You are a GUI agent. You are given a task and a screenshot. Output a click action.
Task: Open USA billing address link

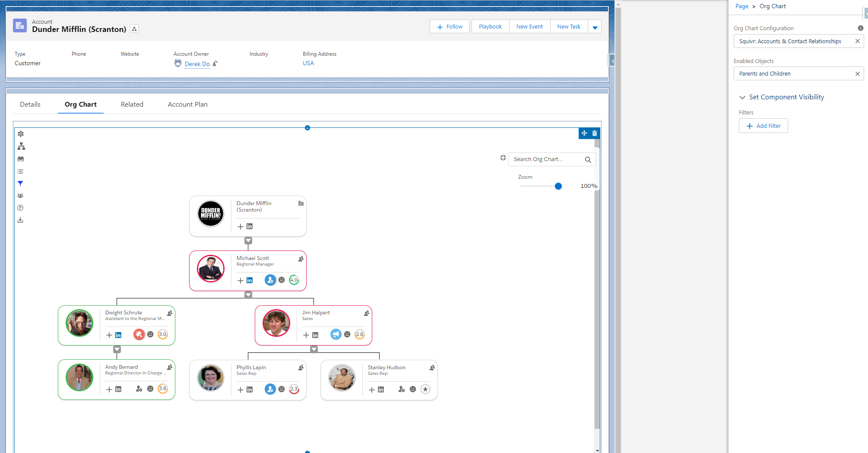[308, 63]
